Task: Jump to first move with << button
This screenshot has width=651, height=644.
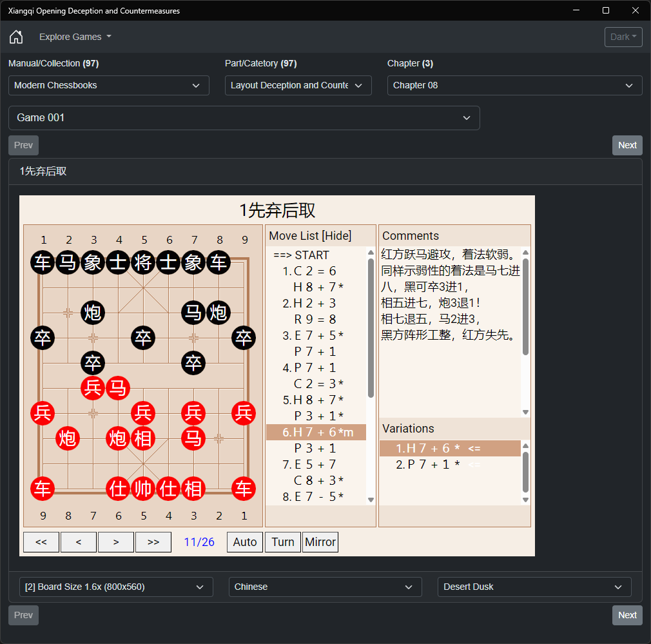Action: pyautogui.click(x=41, y=542)
